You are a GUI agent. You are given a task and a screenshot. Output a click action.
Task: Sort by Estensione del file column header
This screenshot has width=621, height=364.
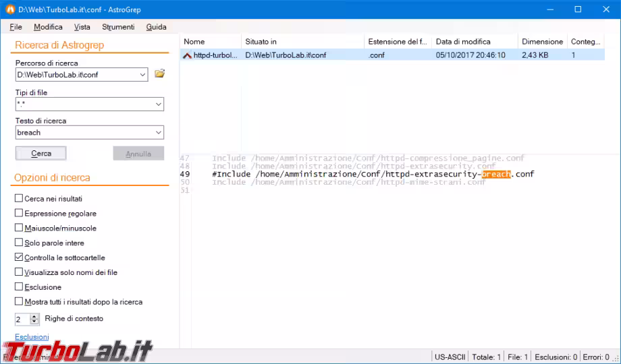click(x=398, y=42)
